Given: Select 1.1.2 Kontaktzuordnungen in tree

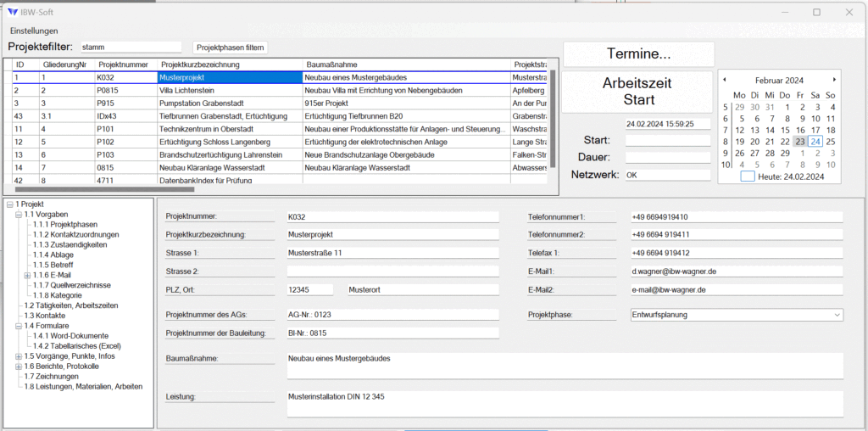Looking at the screenshot, I should 75,234.
